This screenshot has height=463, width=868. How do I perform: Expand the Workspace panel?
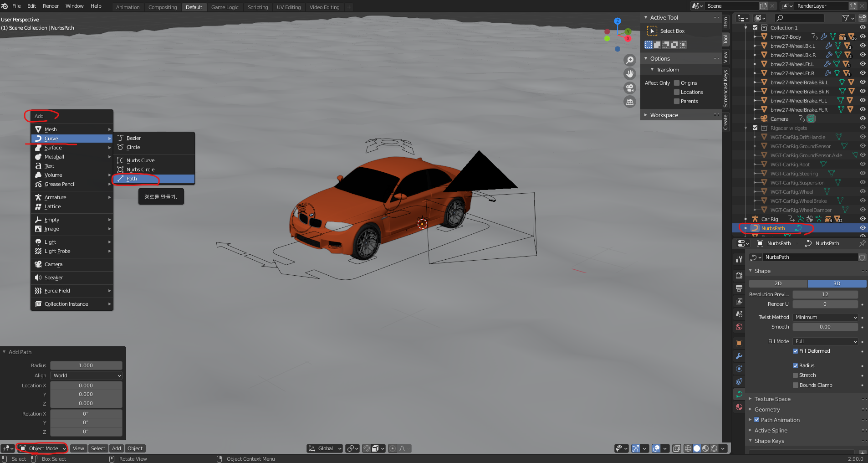point(664,115)
